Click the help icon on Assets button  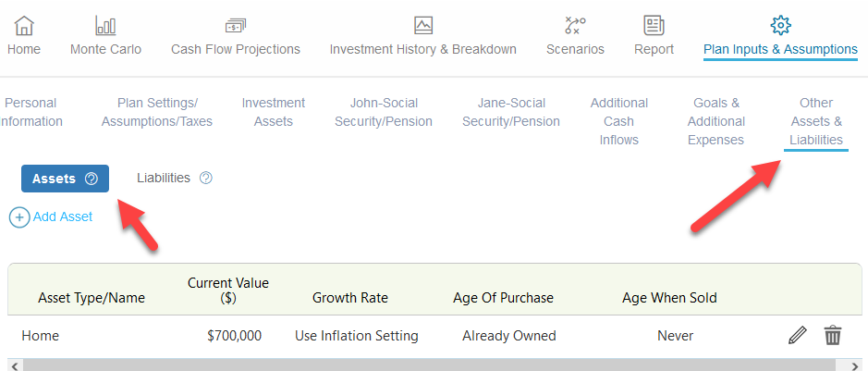[92, 179]
